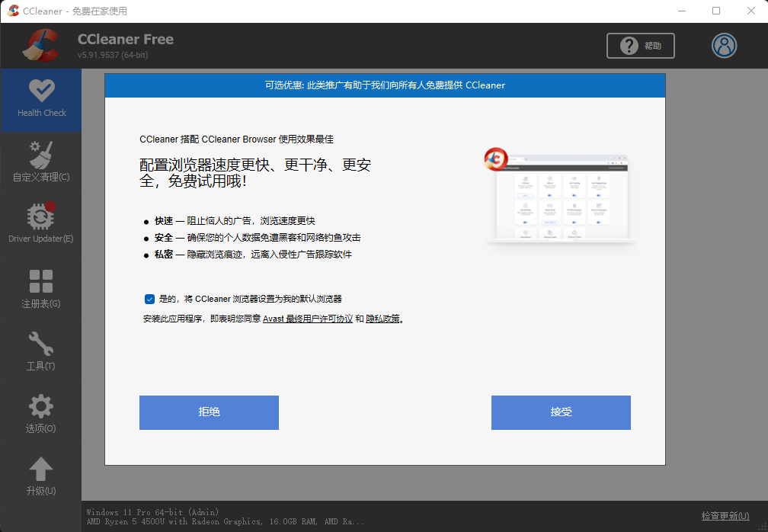Close the CCleaner window
The height and width of the screenshot is (532, 768).
coord(751,11)
